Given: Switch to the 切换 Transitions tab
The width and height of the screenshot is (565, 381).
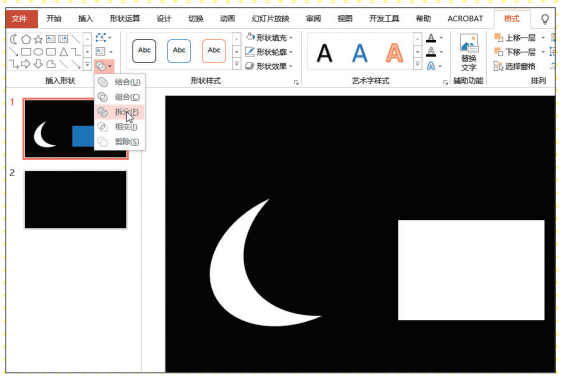Looking at the screenshot, I should (x=196, y=19).
